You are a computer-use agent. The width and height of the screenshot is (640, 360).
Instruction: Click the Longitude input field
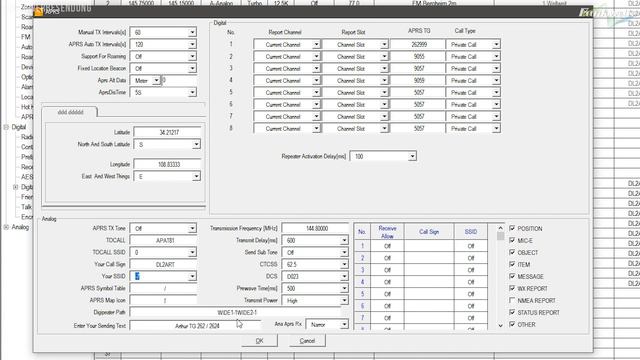click(x=167, y=164)
